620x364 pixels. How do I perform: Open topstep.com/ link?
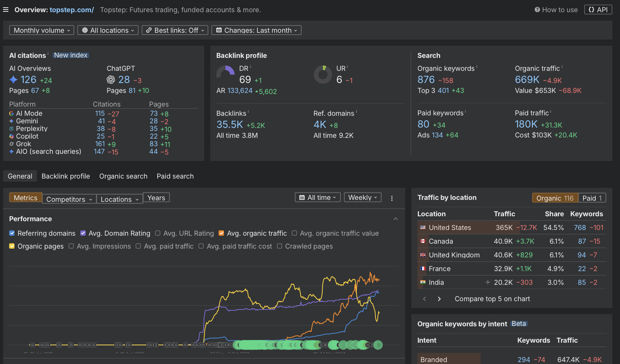click(72, 10)
